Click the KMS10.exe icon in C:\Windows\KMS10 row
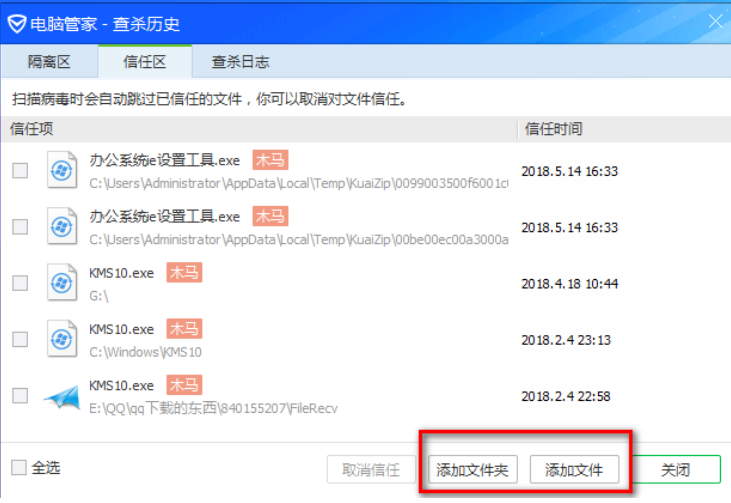 pyautogui.click(x=62, y=339)
